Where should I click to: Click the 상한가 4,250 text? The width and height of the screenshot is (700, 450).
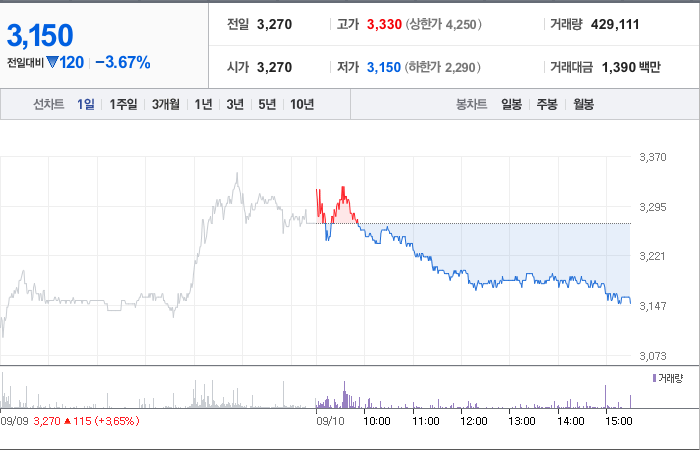click(x=444, y=24)
